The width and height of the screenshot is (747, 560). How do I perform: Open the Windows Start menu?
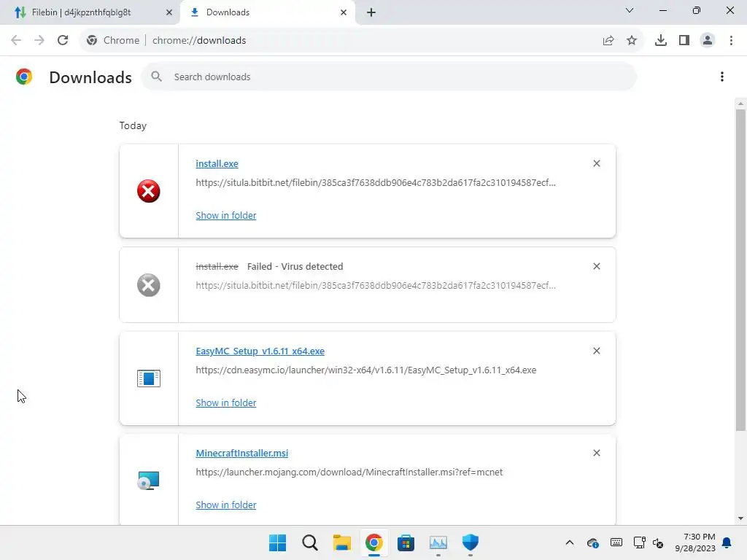[x=277, y=542]
